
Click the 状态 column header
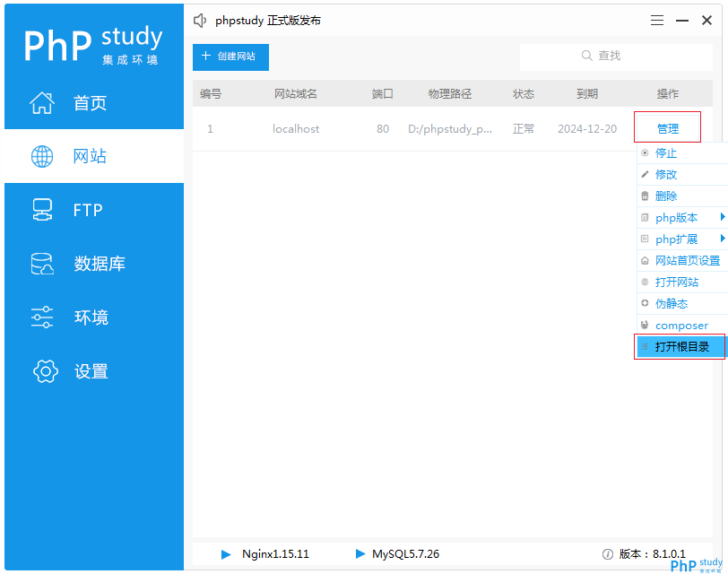click(x=524, y=94)
